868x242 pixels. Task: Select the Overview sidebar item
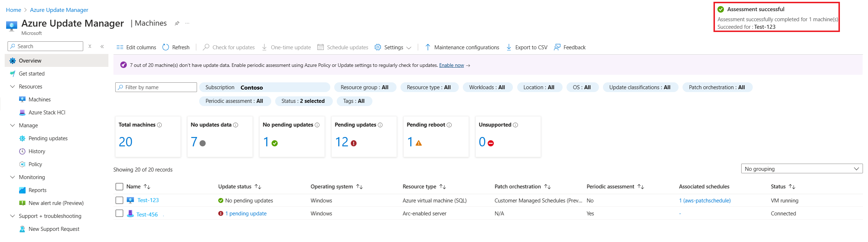(x=57, y=61)
